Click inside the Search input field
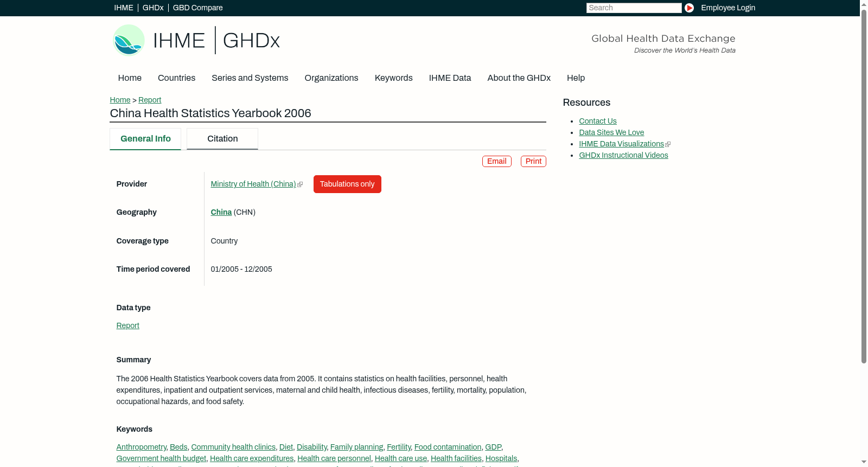The height and width of the screenshot is (467, 868). (x=634, y=8)
